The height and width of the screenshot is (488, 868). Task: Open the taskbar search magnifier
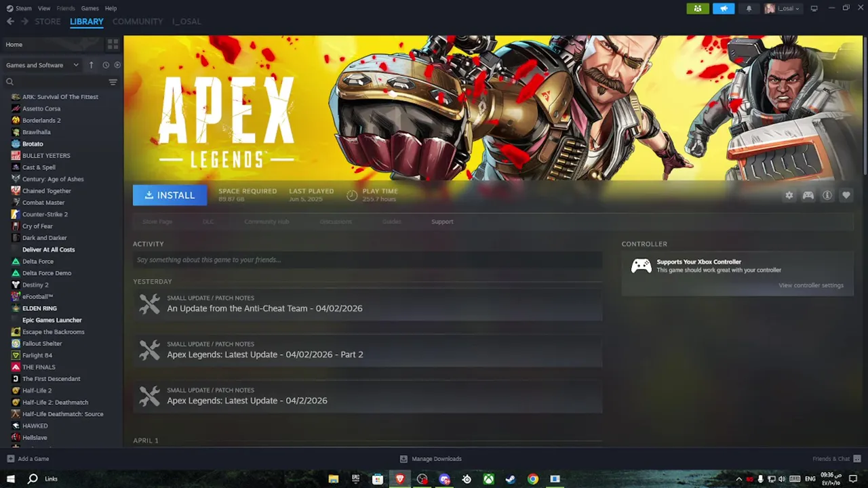32,479
